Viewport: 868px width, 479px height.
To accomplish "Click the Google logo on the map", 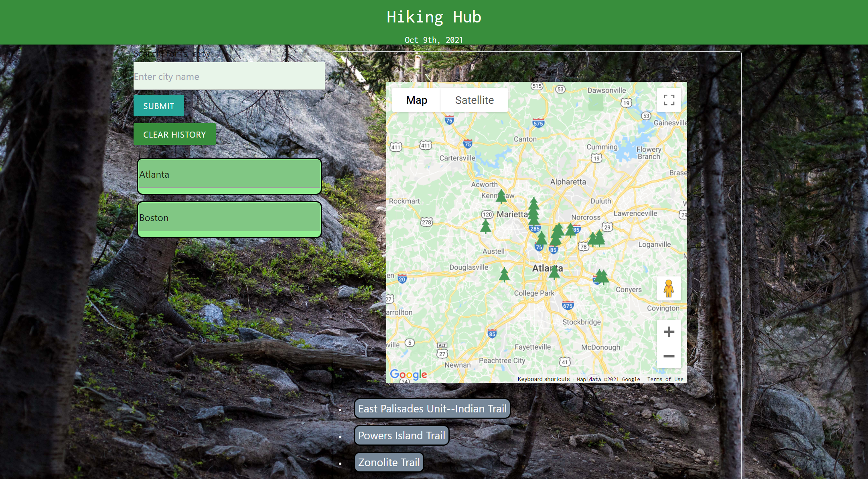I will pos(408,374).
